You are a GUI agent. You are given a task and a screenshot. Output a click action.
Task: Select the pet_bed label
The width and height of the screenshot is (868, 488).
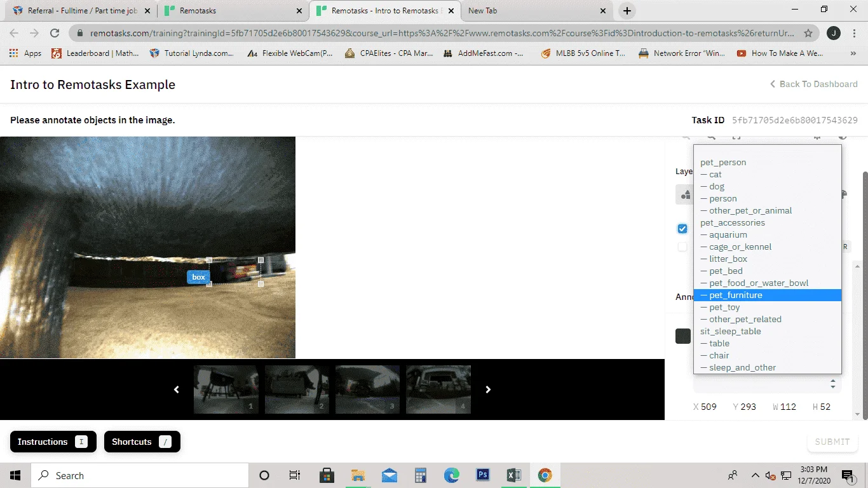[768, 271]
